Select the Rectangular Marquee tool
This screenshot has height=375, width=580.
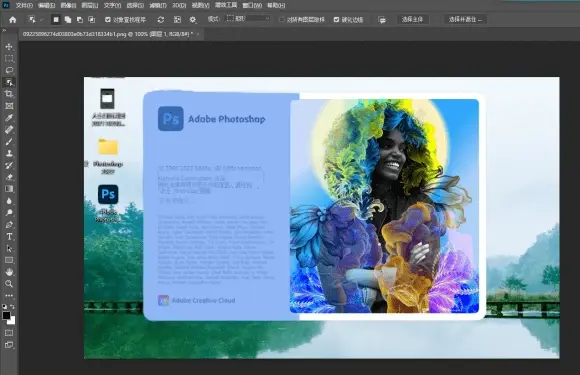tap(9, 58)
